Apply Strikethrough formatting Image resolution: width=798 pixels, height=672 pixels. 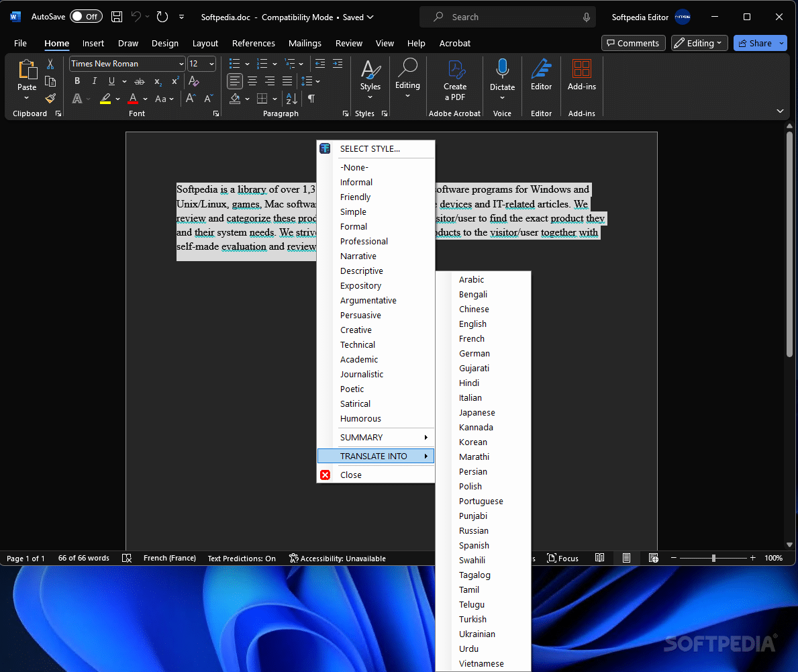click(140, 81)
